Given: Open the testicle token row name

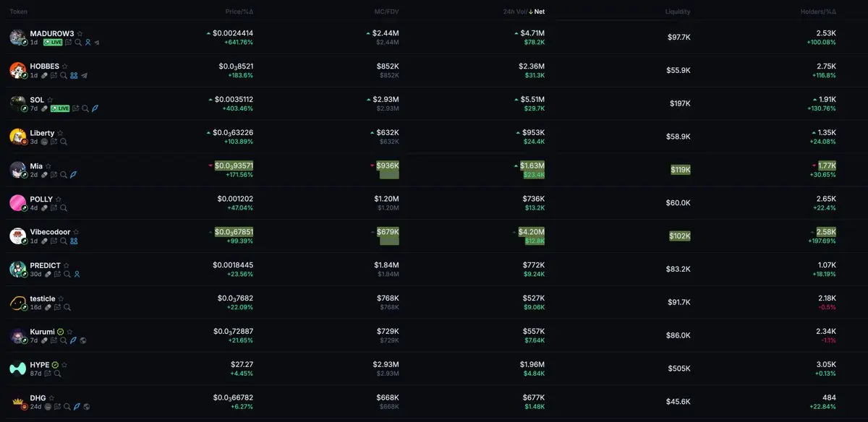Looking at the screenshot, I should [x=42, y=298].
